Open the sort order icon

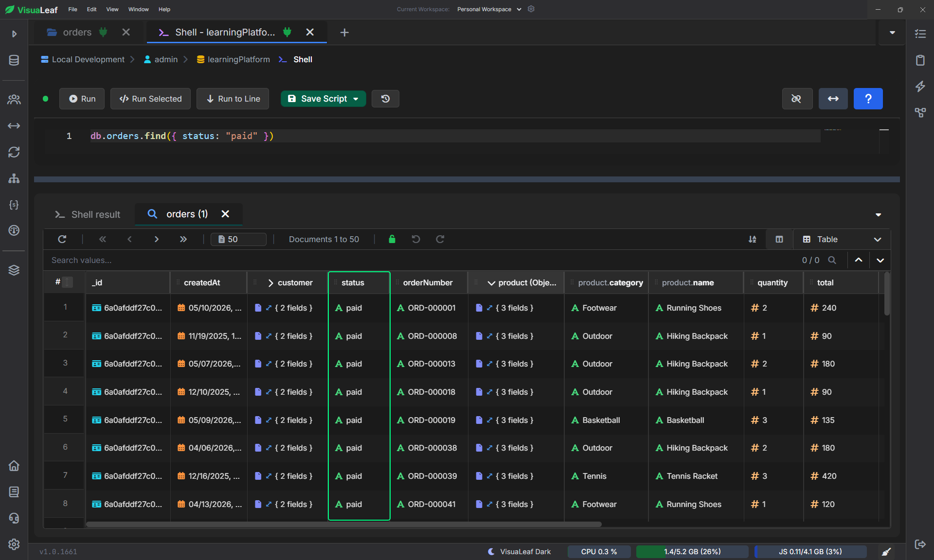pos(752,239)
